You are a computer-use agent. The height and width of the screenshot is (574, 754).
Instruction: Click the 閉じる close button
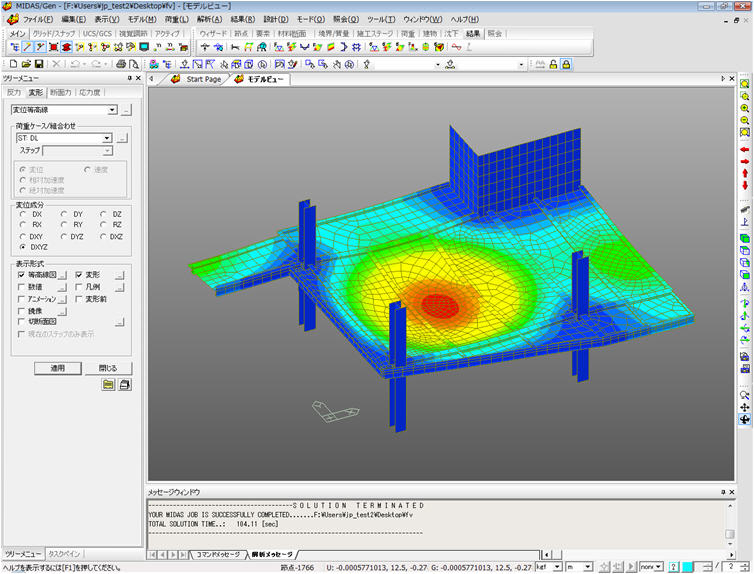[108, 368]
